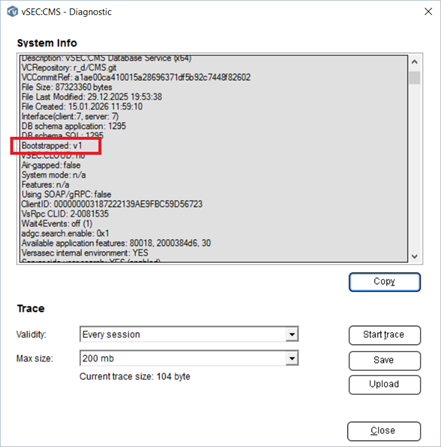Click the 'Versasec internal environment: YES' line

coord(85,253)
